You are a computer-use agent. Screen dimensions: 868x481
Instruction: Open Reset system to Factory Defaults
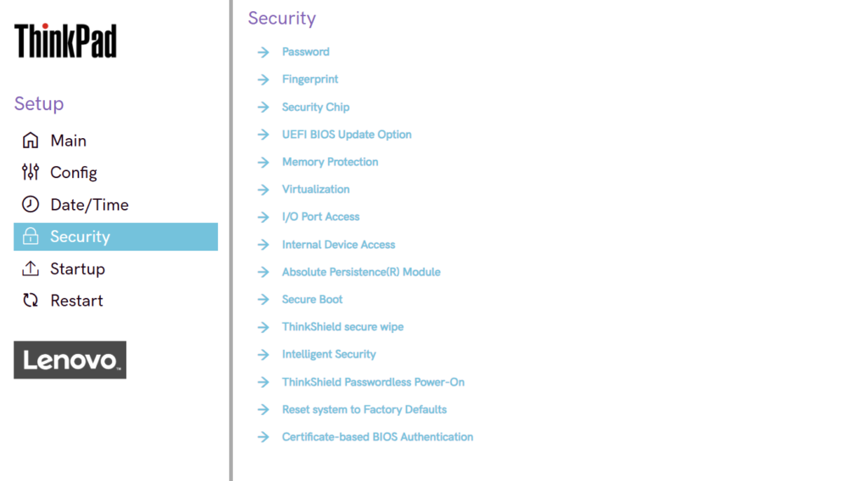click(364, 410)
